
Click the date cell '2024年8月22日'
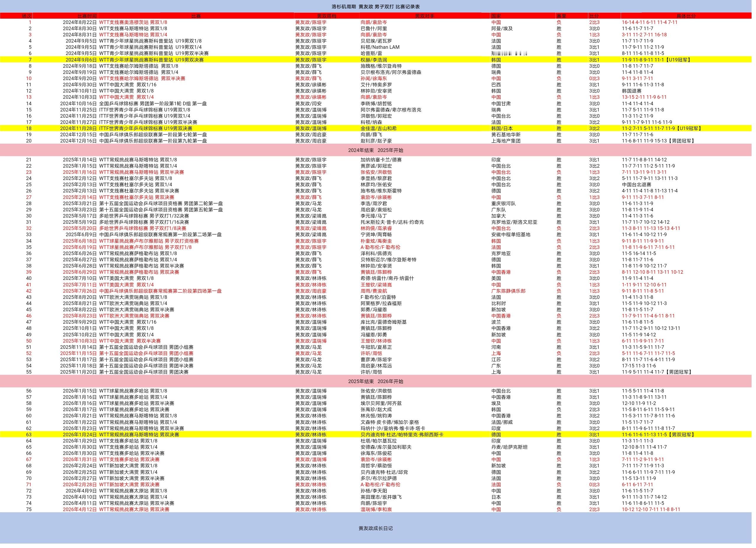80,22
